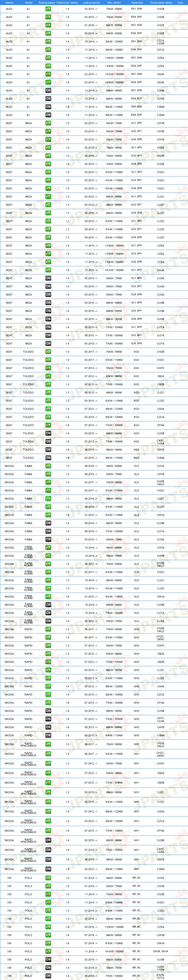Screen dimensions: 188x980
Task: Click the Opis column header
Action: coord(180,3)
